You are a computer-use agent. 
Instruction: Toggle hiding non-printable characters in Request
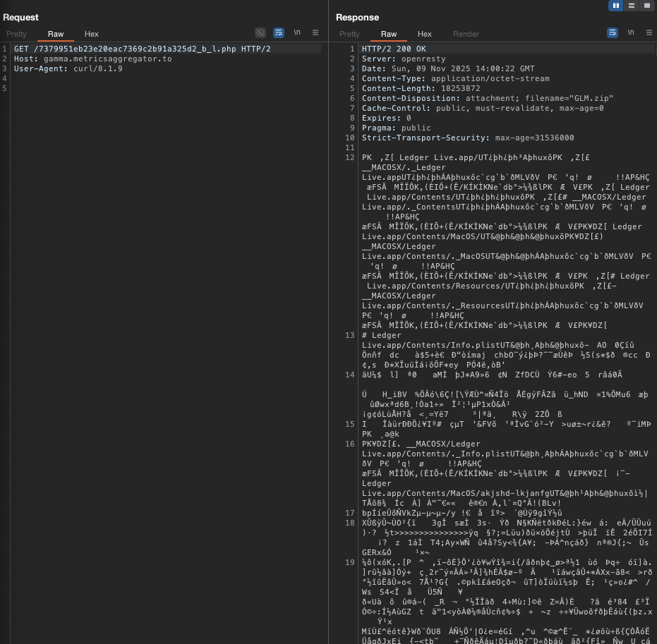coord(260,32)
